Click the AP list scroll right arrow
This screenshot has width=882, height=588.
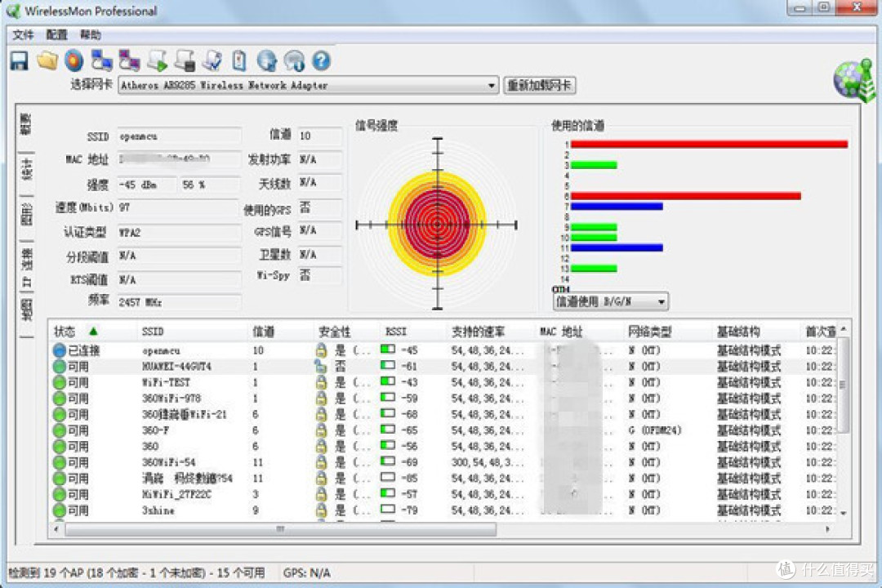[826, 529]
